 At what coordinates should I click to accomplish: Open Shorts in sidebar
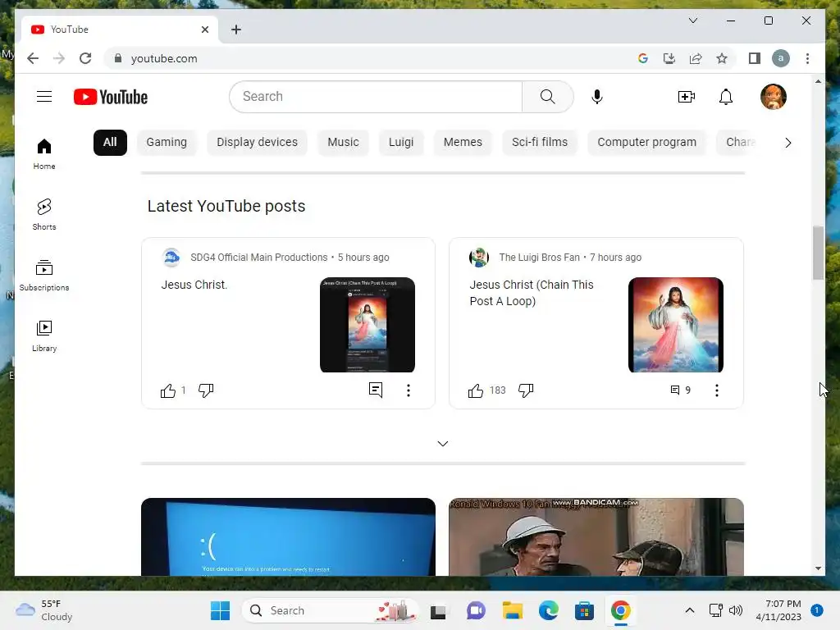pyautogui.click(x=44, y=214)
